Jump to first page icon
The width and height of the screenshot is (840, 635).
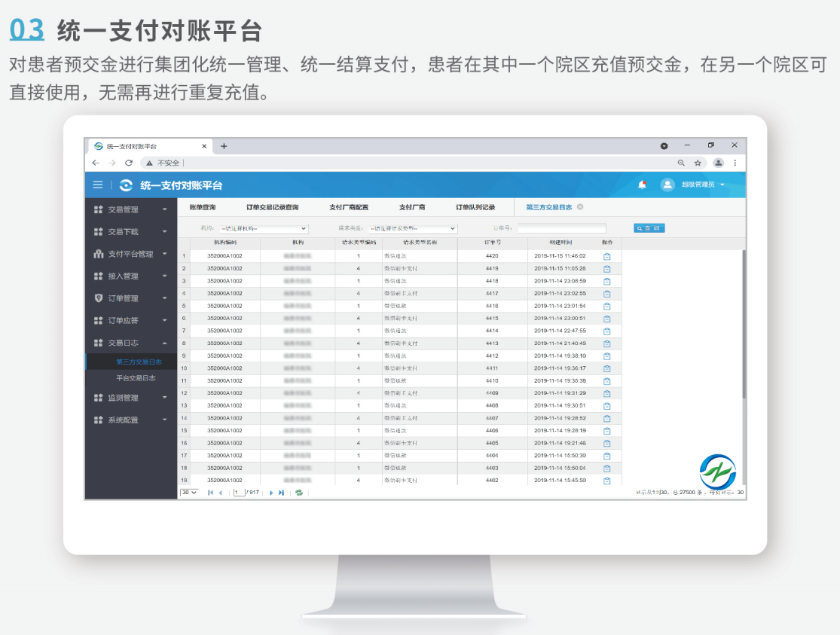pyautogui.click(x=210, y=493)
